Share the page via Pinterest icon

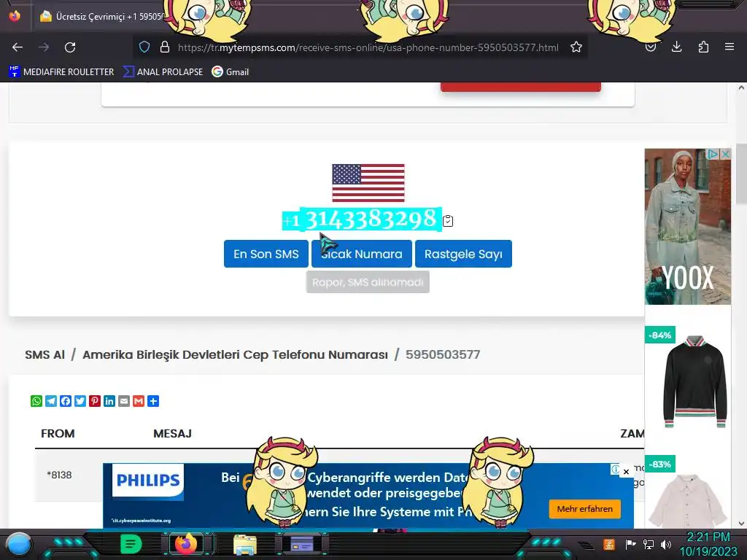95,401
